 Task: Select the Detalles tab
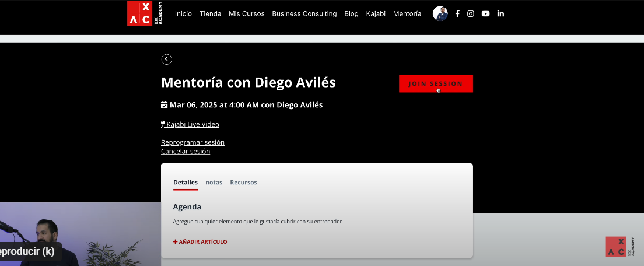pyautogui.click(x=185, y=182)
